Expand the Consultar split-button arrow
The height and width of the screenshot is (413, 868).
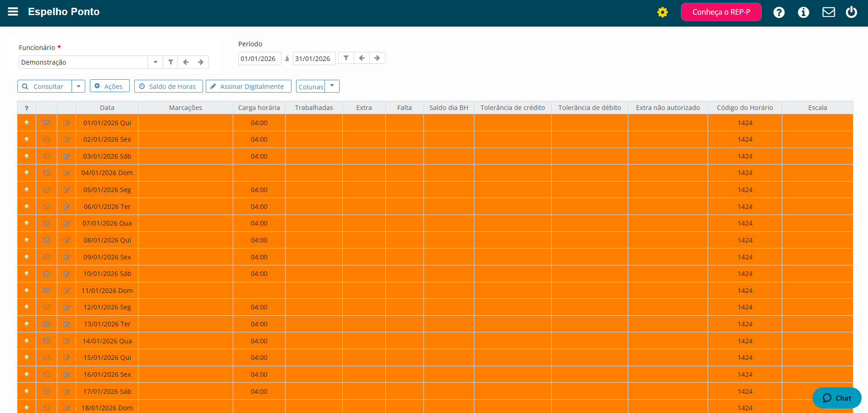tap(78, 86)
